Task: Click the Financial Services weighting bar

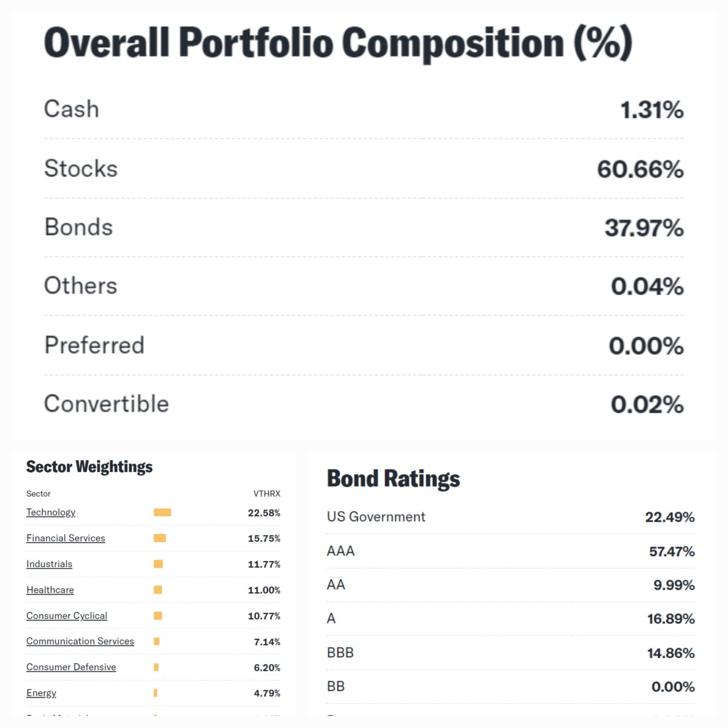Action: tap(160, 538)
